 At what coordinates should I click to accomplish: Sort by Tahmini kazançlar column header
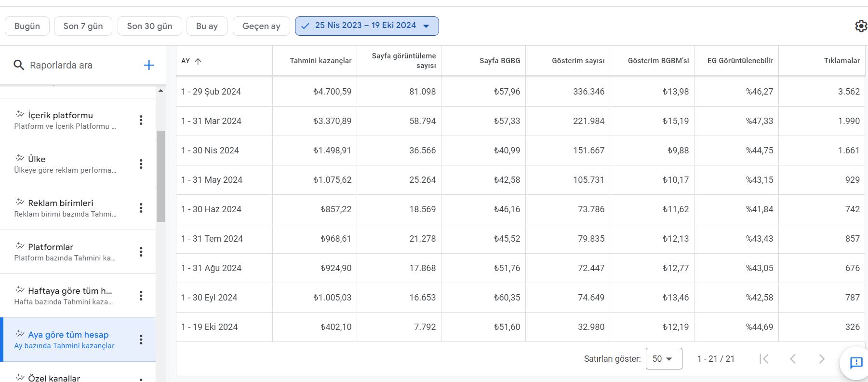(x=320, y=61)
